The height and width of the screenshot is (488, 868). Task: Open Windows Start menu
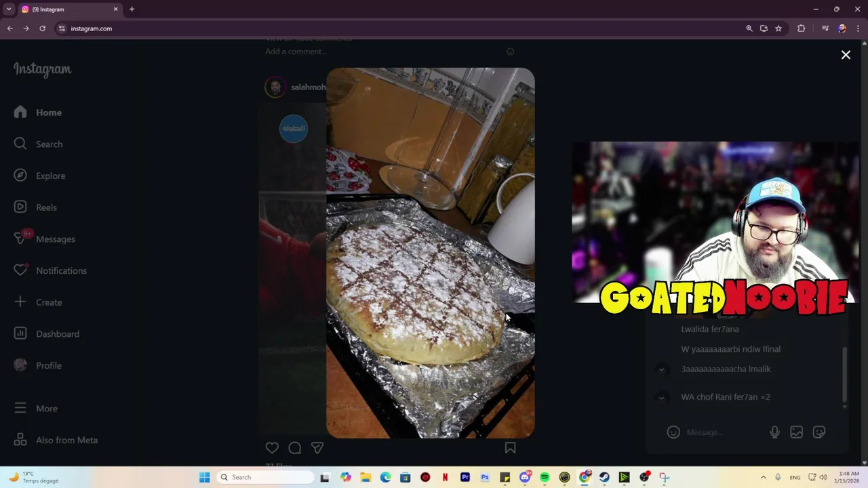(x=204, y=477)
